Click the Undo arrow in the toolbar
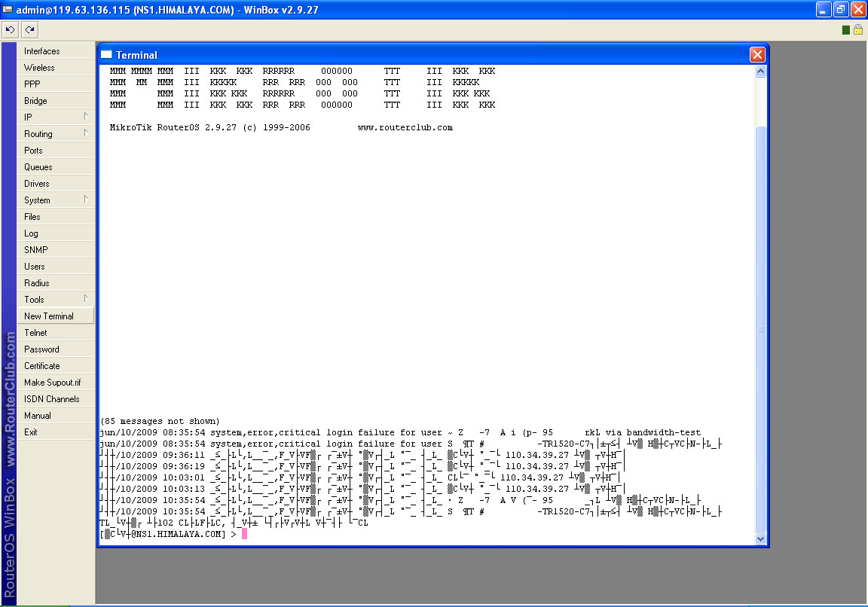Viewport: 868px width, 607px height. 10,30
